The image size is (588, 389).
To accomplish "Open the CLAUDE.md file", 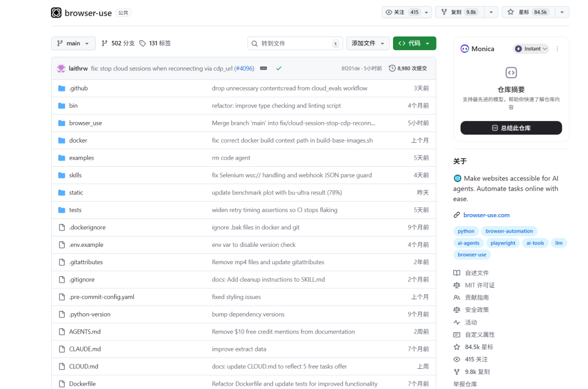I will [x=85, y=349].
